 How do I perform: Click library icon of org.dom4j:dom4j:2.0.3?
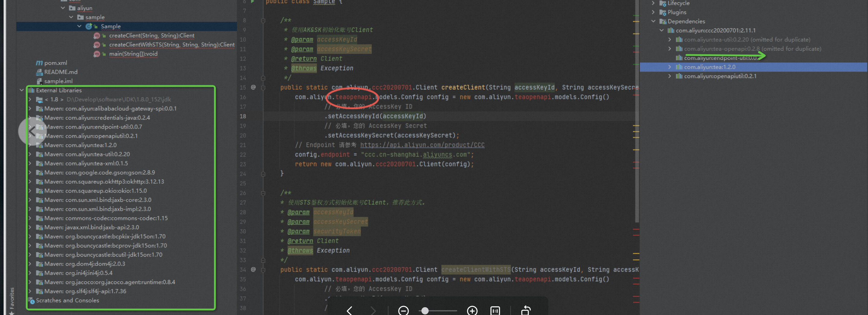pyautogui.click(x=40, y=264)
